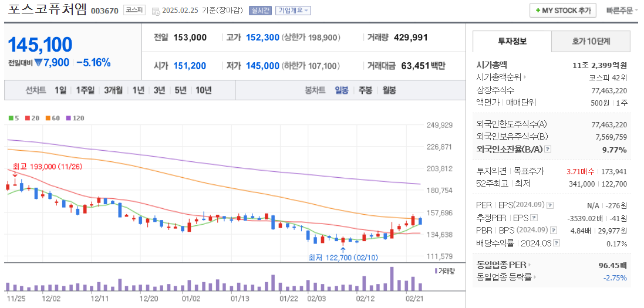Image resolution: width=644 pixels, height=308 pixels.
Task: Click the 고가 value 152,300
Action: (x=263, y=38)
